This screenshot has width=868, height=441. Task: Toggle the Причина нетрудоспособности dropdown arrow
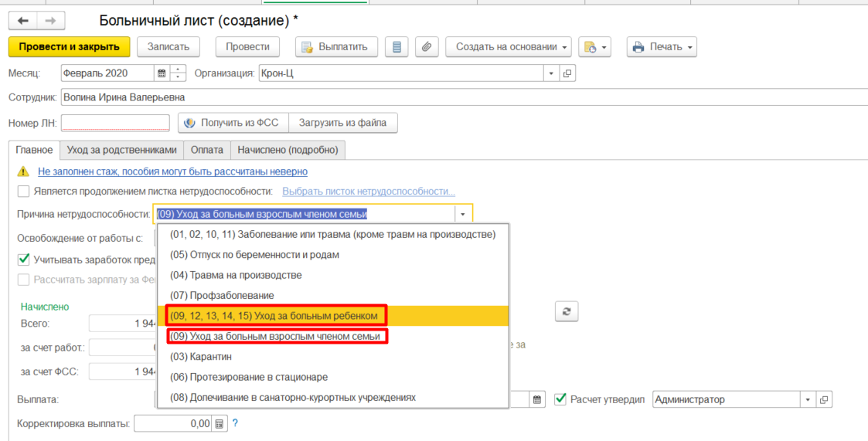[x=463, y=214]
